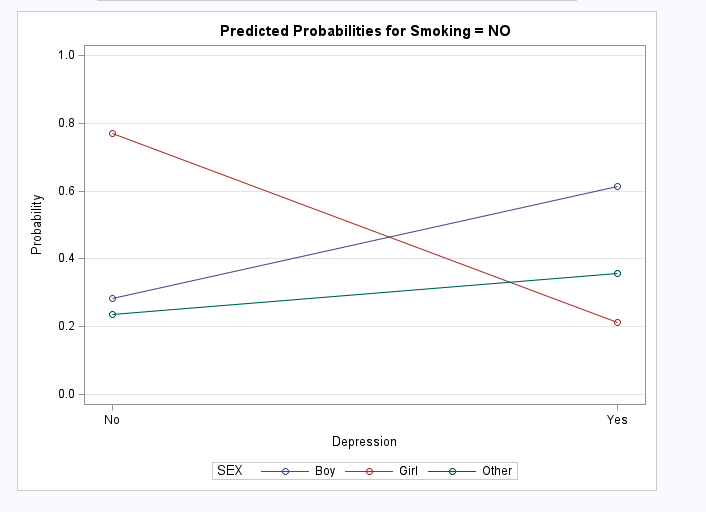Click the Other legend marker circle
Screen dimensions: 706x512
452,471
